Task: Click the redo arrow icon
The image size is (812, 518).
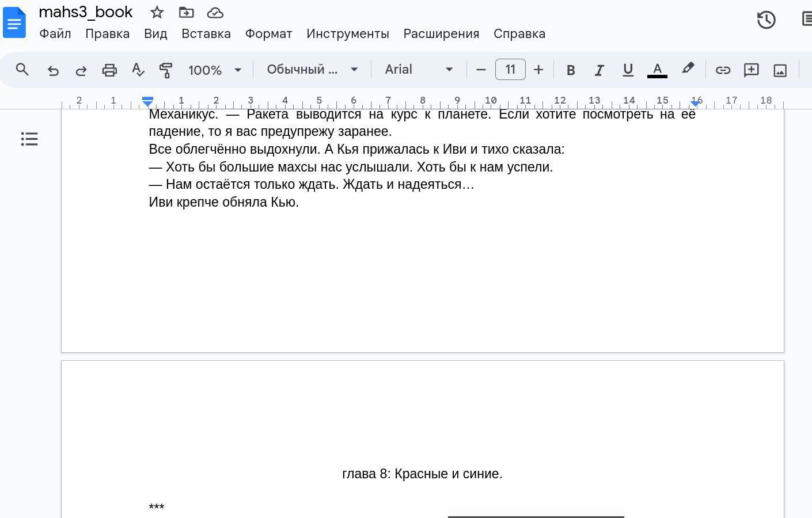Action: pyautogui.click(x=81, y=70)
